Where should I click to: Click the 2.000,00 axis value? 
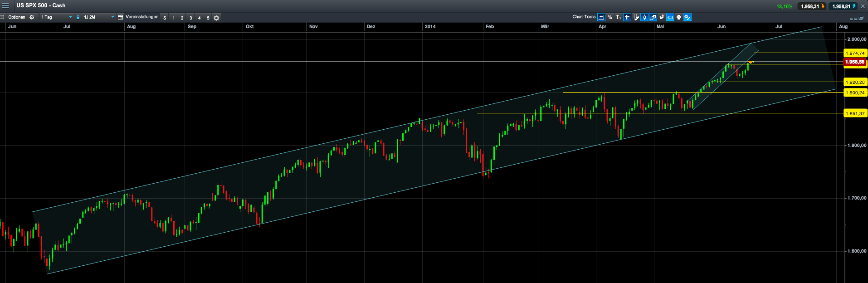tap(857, 39)
